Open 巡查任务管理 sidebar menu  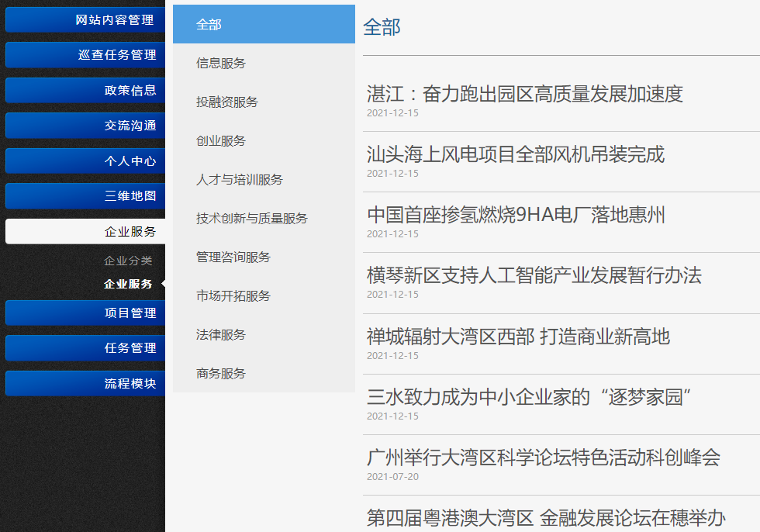(x=85, y=55)
